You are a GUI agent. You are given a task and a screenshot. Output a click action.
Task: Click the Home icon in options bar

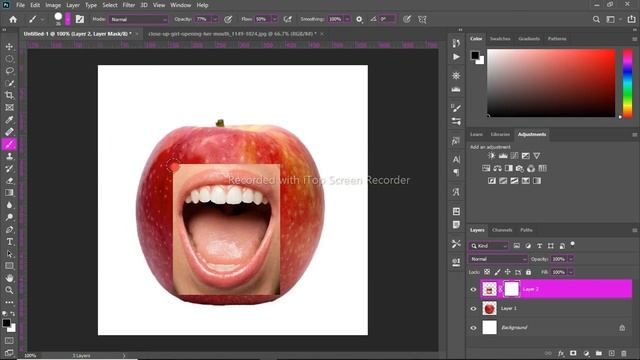13,19
